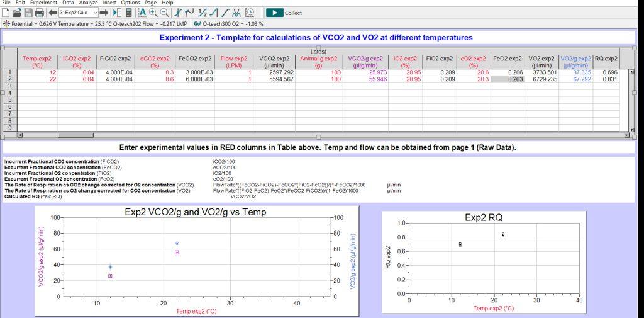The height and width of the screenshot is (318, 644).
Task: Save the experiment with the floppy disk icon
Action: tap(28, 13)
